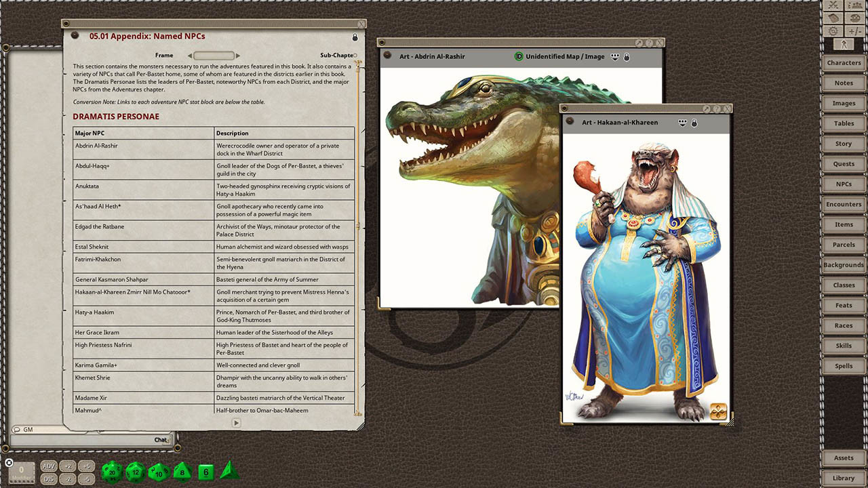The height and width of the screenshot is (488, 868).
Task: Open the Options gear in the toolbar
Action: (833, 30)
